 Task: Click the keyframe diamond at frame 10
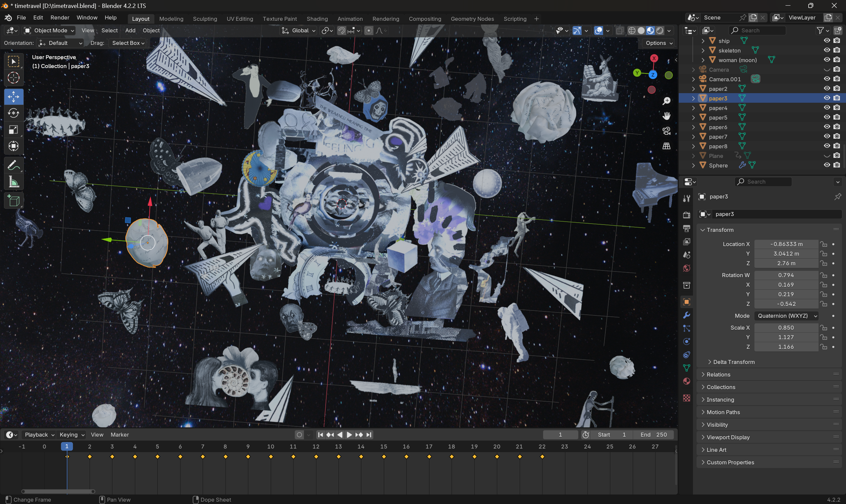pos(271,457)
